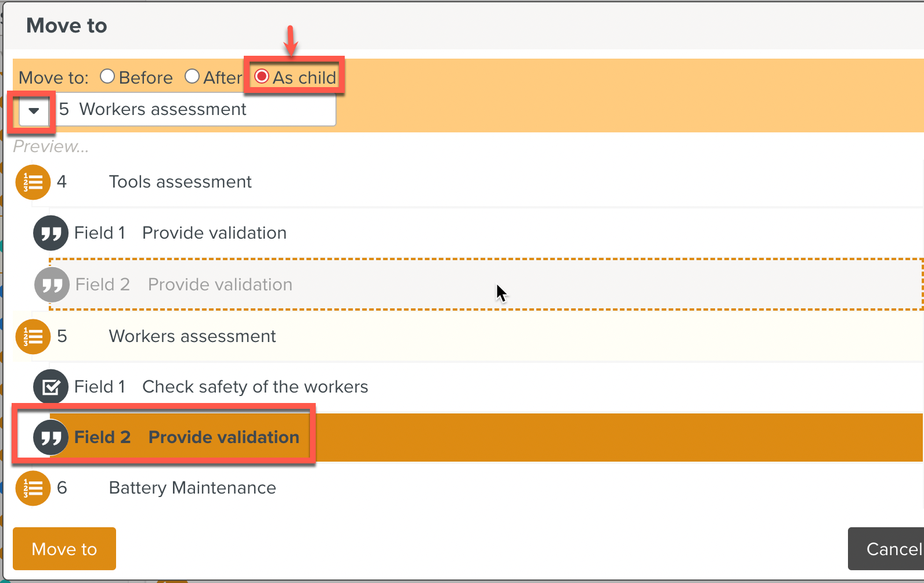Click greyed quote icon of Field 2 placeholder
This screenshot has width=924, height=583.
click(52, 285)
